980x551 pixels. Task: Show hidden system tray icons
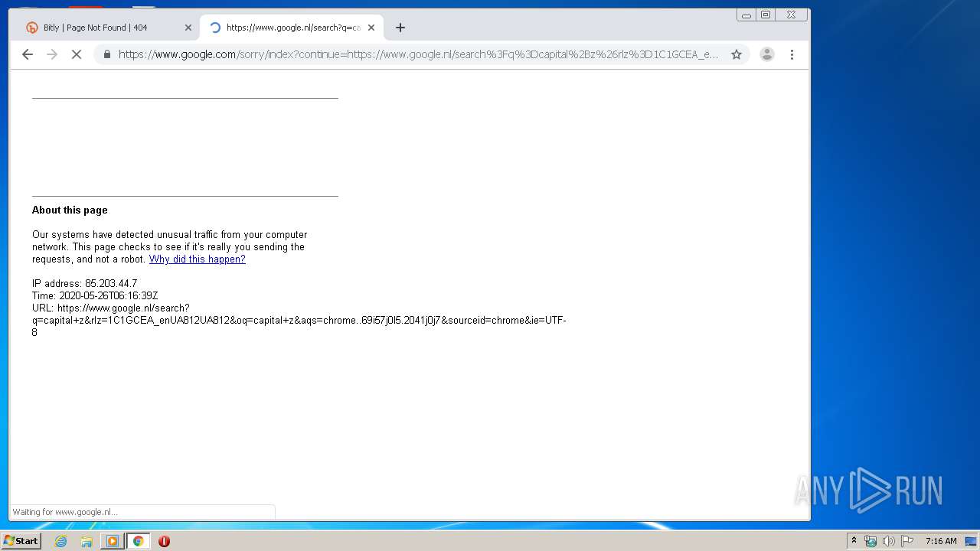point(854,541)
